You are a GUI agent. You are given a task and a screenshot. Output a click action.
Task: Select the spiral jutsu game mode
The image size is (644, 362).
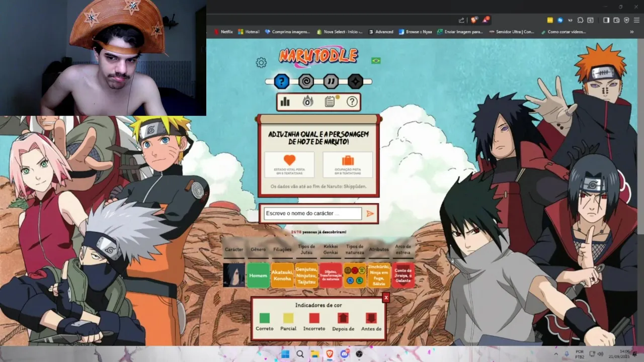(306, 81)
